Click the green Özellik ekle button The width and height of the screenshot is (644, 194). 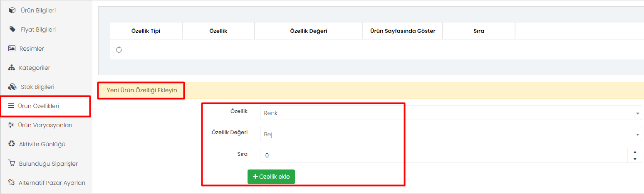pyautogui.click(x=271, y=177)
